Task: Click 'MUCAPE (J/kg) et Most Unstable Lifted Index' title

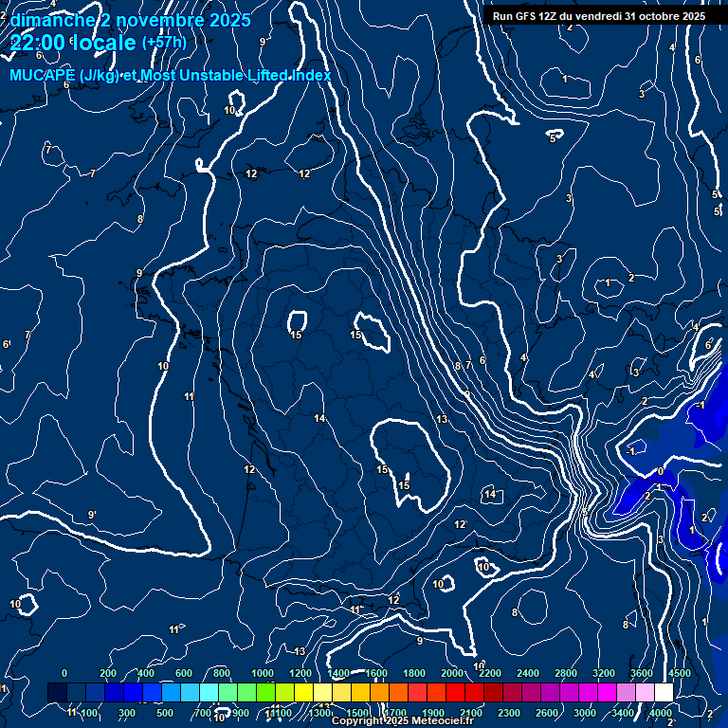Action: pos(171,75)
